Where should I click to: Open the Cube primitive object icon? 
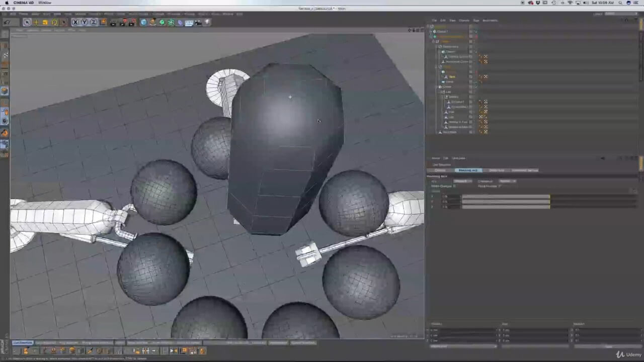(x=143, y=22)
